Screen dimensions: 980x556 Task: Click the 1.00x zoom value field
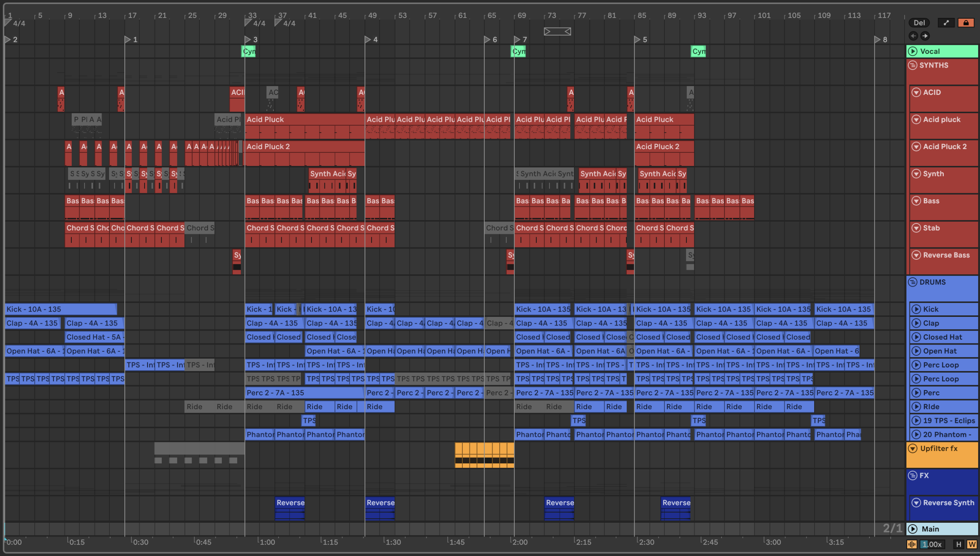(932, 544)
